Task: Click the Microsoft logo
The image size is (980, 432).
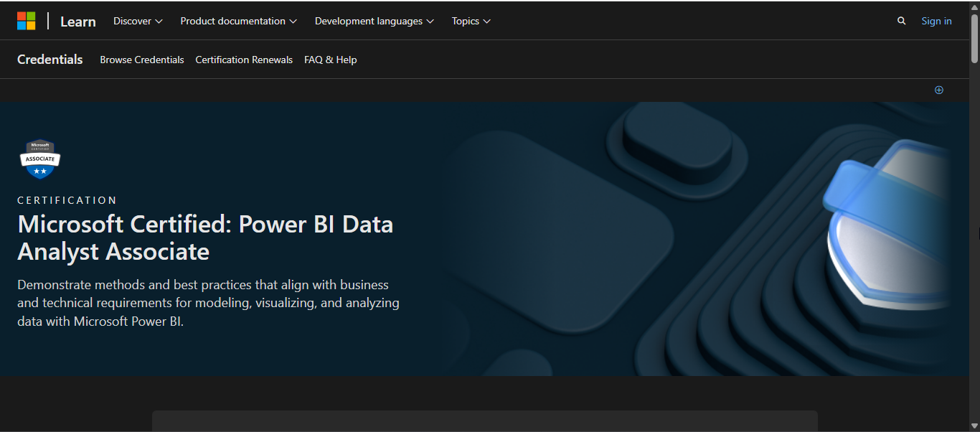Action: point(27,21)
